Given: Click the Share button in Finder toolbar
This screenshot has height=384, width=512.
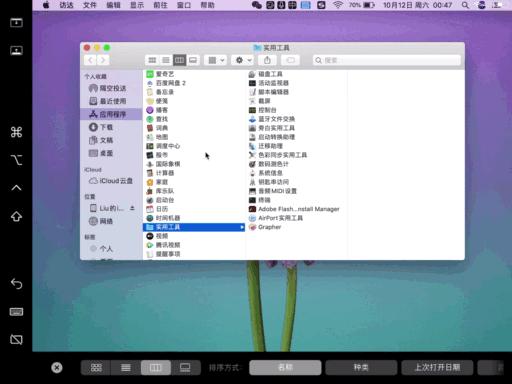Looking at the screenshot, I should [267, 60].
